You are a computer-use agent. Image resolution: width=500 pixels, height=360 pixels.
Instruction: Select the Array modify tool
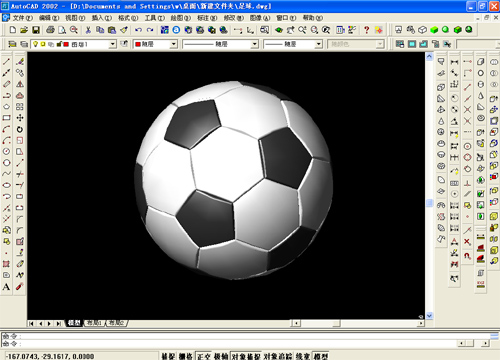pyautogui.click(x=20, y=107)
